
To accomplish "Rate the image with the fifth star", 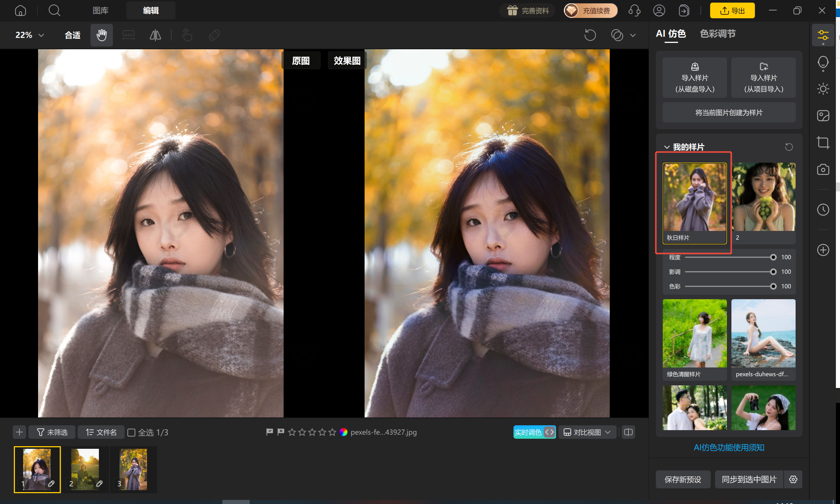I will point(332,432).
